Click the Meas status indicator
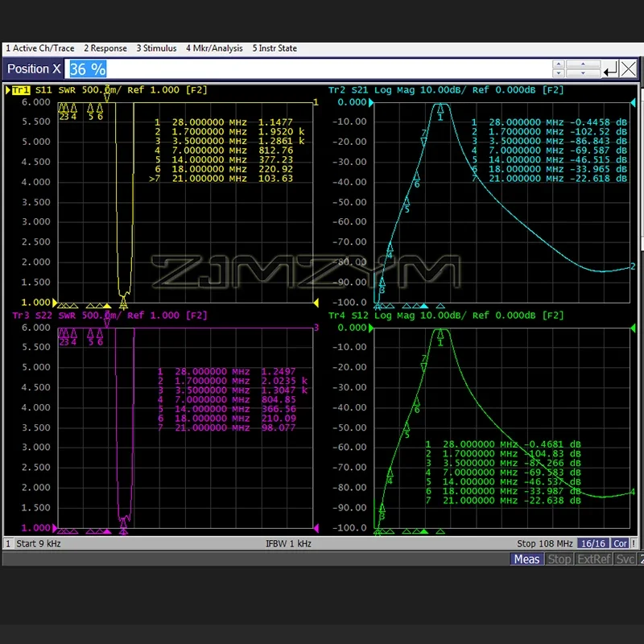The height and width of the screenshot is (644, 644). click(x=526, y=559)
